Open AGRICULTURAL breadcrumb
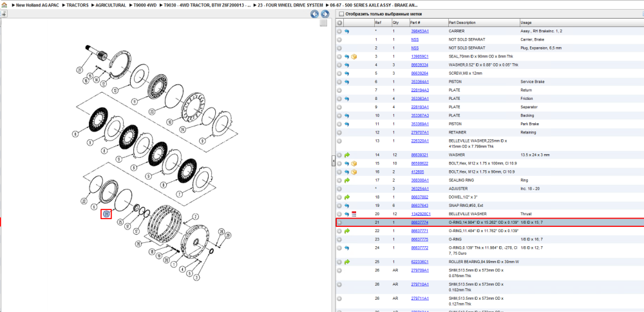Image resolution: width=644 pixels, height=312 pixels. click(x=111, y=5)
